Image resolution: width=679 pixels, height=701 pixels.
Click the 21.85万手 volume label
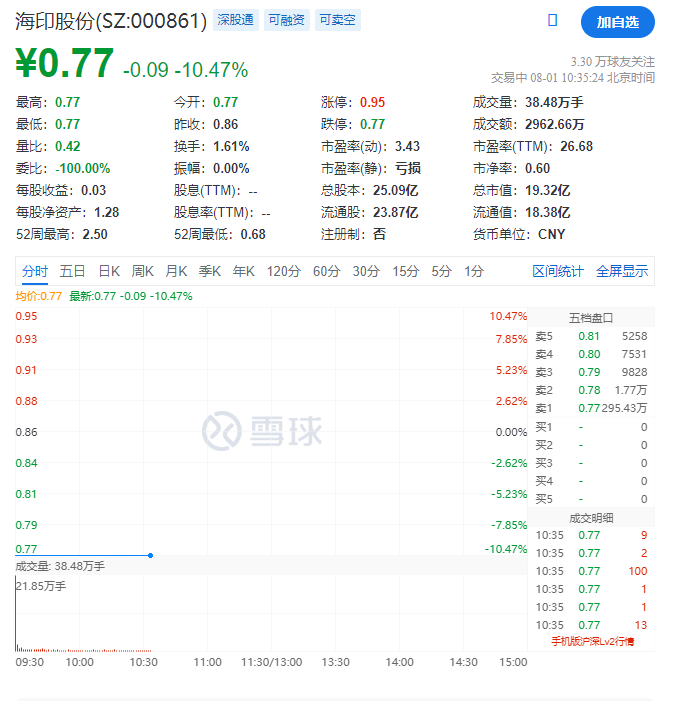(41, 586)
